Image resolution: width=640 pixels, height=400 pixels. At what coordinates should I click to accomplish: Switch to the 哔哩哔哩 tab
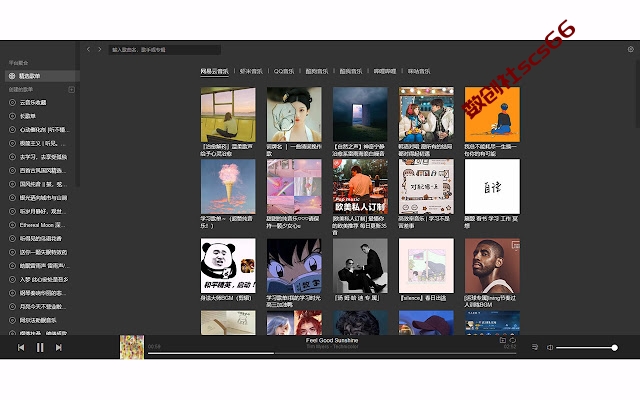(x=385, y=71)
